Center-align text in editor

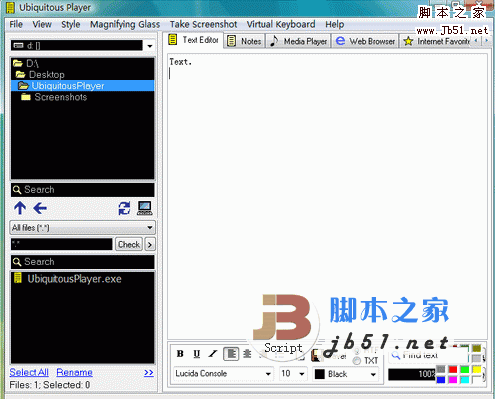pyautogui.click(x=247, y=354)
